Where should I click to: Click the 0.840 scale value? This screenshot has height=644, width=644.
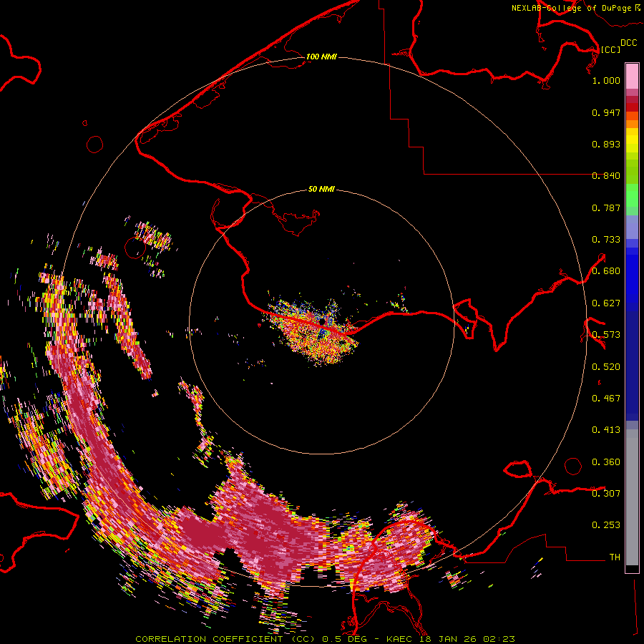click(606, 176)
